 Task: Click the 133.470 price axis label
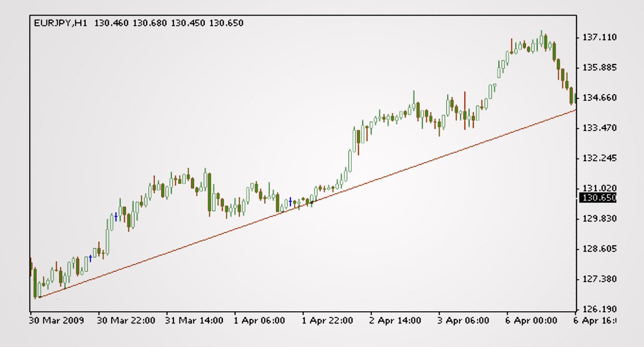599,128
